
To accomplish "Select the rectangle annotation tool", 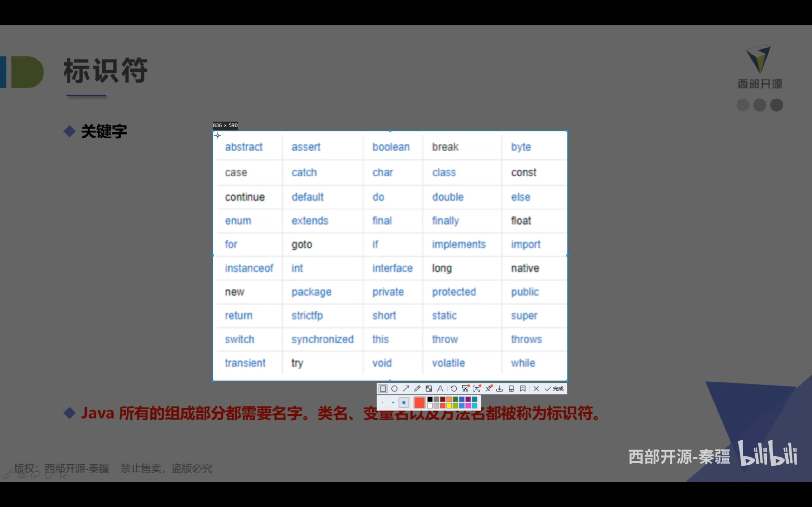I will [x=383, y=388].
